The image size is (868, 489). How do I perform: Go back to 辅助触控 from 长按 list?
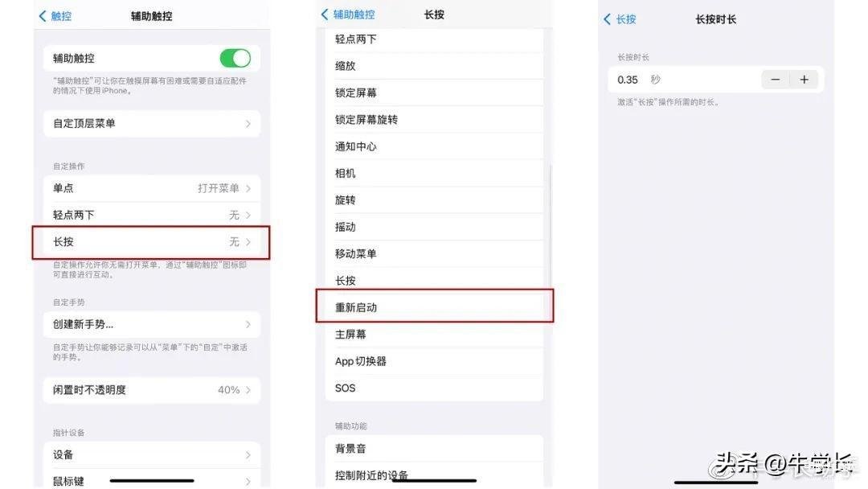click(x=348, y=14)
